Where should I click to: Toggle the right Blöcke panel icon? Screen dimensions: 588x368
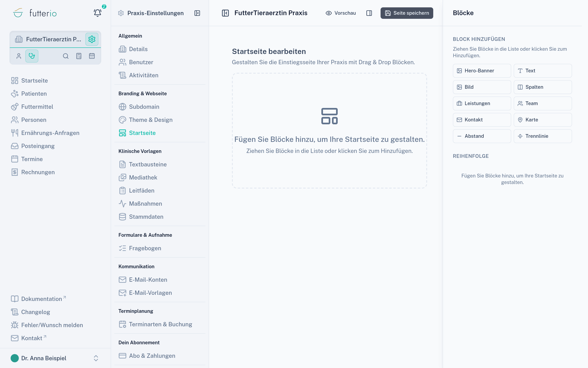pos(369,13)
